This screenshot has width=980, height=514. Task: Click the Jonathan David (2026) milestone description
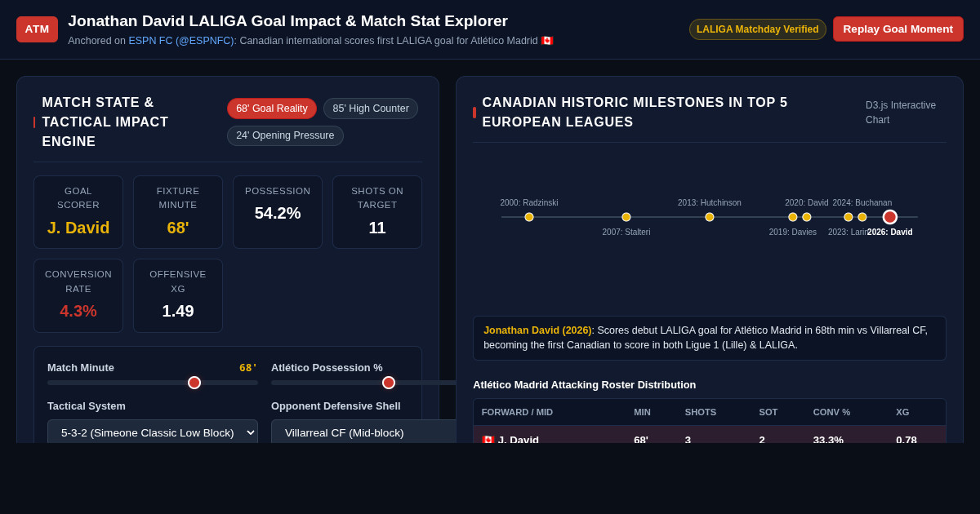click(710, 338)
